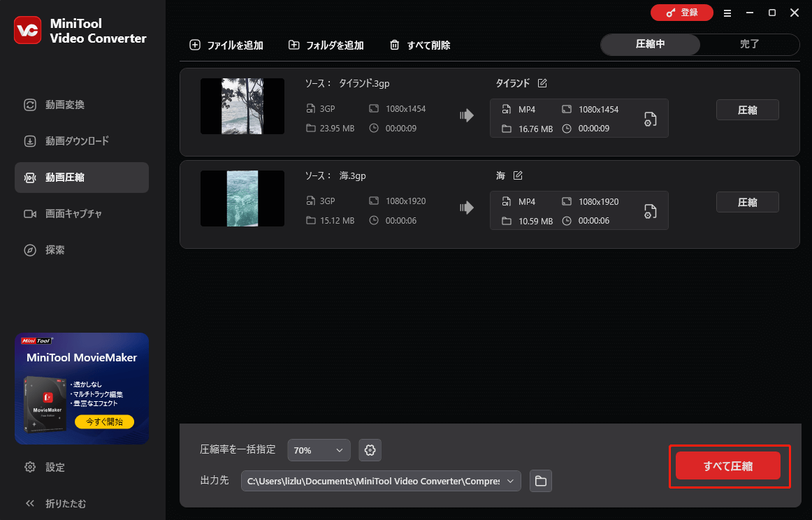Image resolution: width=812 pixels, height=520 pixels.
Task: Click the 16.76 MB output size
Action: click(535, 129)
